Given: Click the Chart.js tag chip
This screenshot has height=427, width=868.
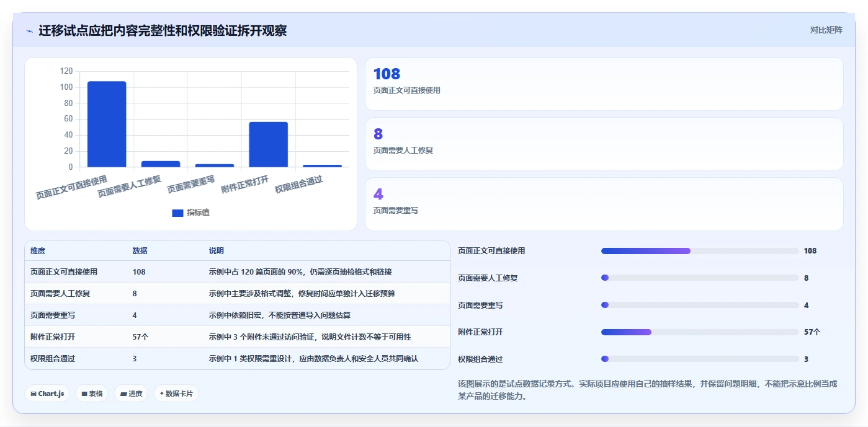Looking at the screenshot, I should 47,394.
